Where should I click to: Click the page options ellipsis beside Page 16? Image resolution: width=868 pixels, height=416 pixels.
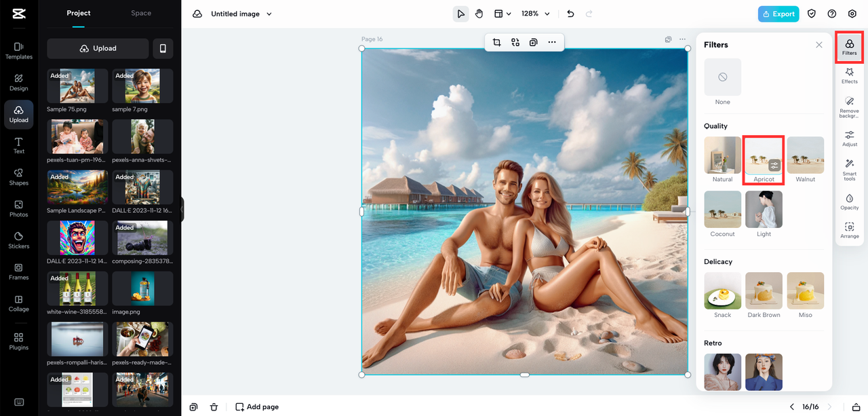(682, 39)
